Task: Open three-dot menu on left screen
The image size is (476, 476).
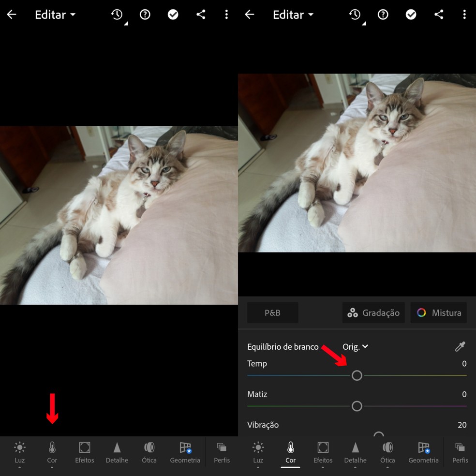Action: coord(226,14)
